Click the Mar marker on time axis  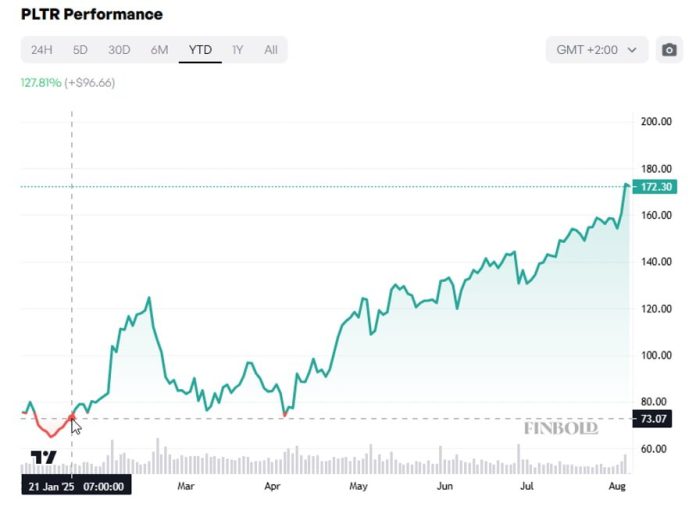click(184, 486)
